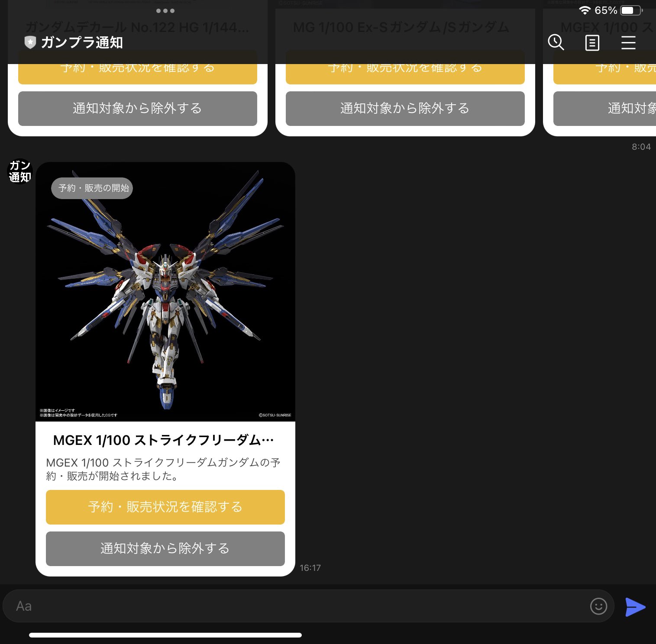Open the Strike Freedom Gundam product image

[165, 292]
